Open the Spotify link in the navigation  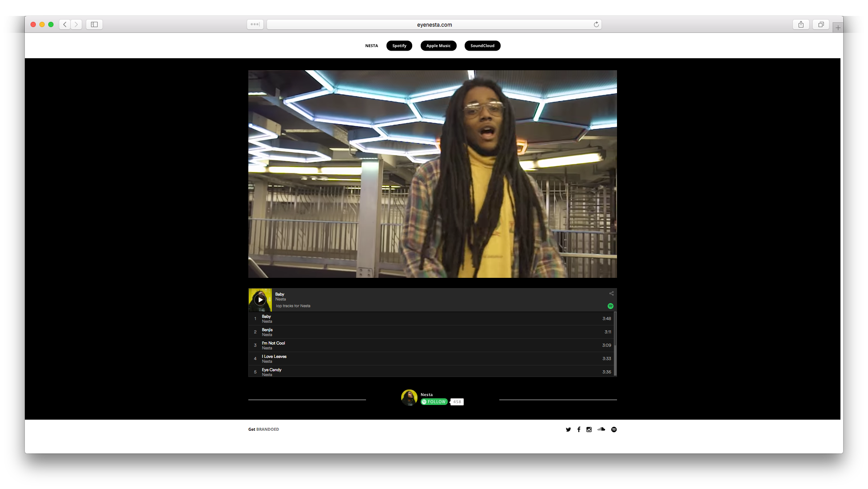399,45
